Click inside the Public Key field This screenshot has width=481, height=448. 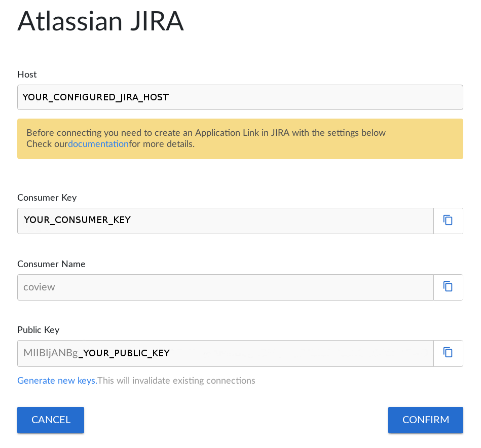(x=226, y=353)
